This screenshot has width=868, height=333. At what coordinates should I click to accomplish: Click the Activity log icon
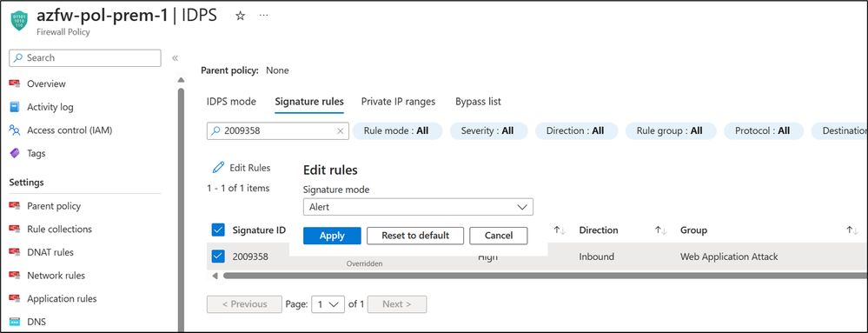[x=15, y=107]
